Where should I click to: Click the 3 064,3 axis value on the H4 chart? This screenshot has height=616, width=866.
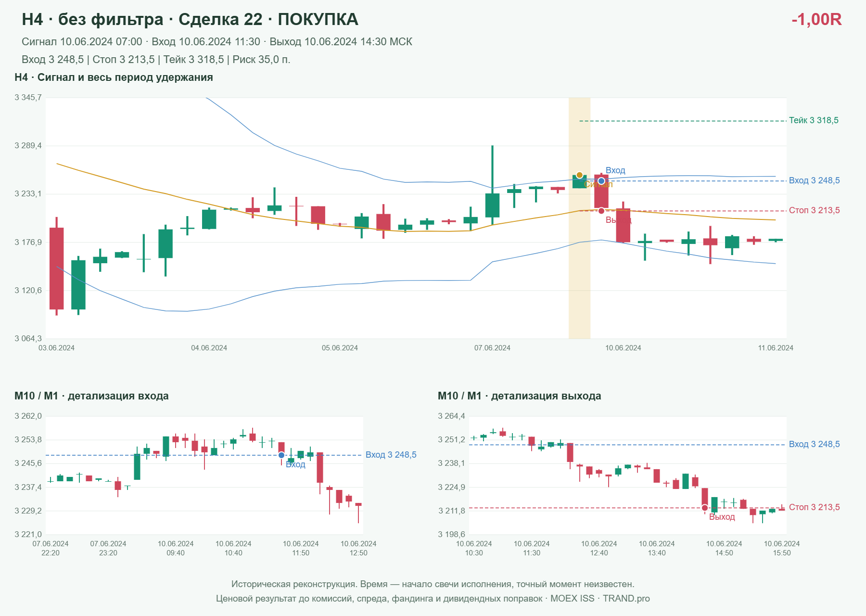(28, 339)
